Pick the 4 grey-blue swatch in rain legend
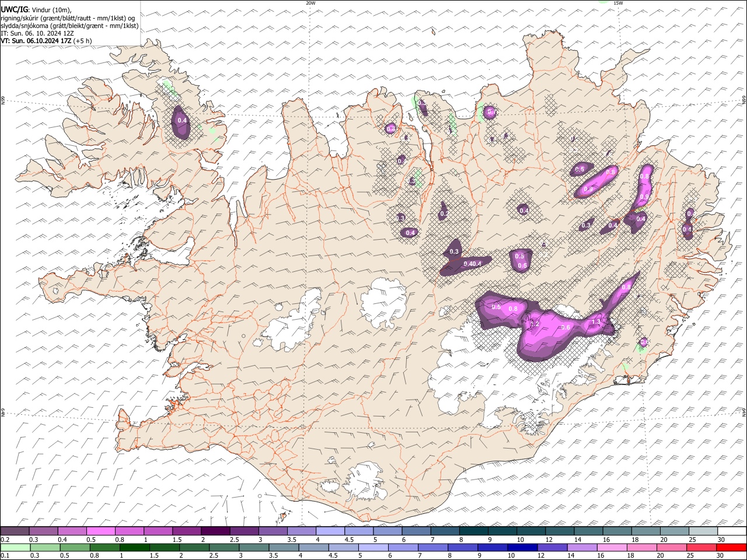The width and height of the screenshot is (747, 560). (313, 547)
